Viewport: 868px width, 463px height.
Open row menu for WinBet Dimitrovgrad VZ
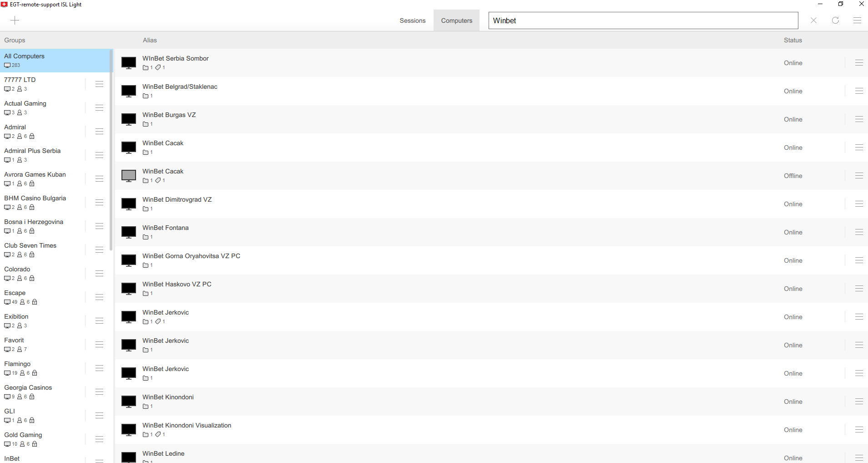pyautogui.click(x=859, y=204)
